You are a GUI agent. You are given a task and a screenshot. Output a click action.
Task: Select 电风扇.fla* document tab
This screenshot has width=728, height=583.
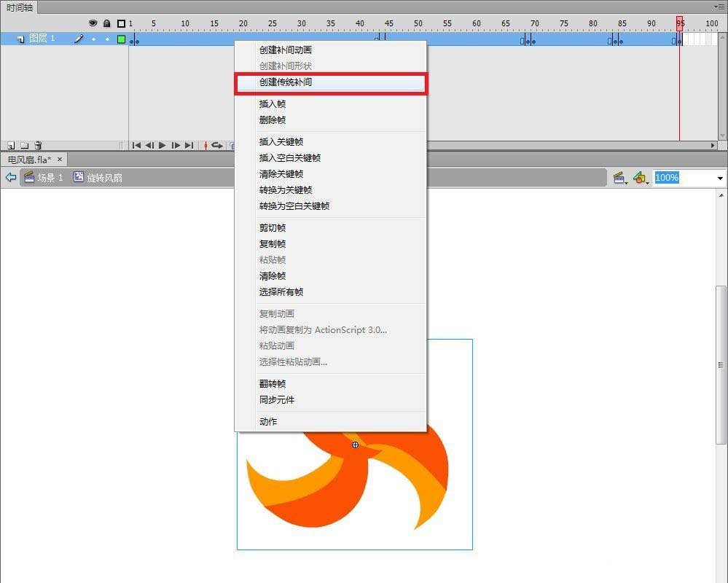pos(30,160)
